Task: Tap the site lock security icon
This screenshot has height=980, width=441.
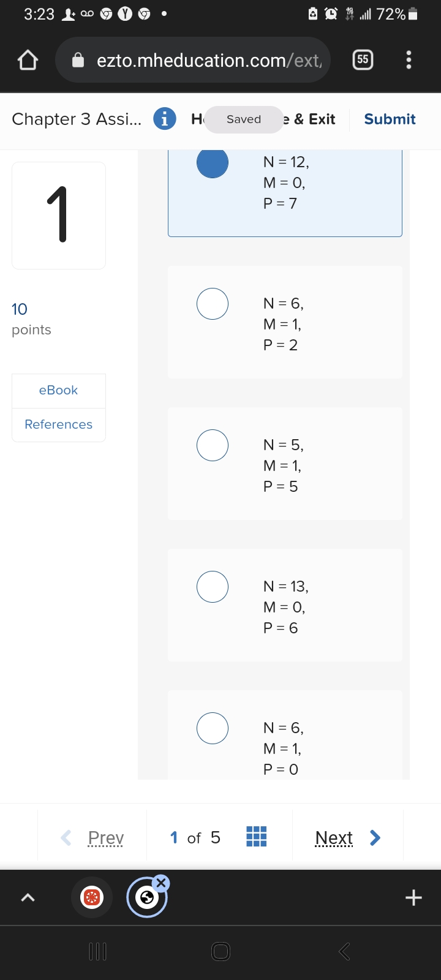Action: 78,60
